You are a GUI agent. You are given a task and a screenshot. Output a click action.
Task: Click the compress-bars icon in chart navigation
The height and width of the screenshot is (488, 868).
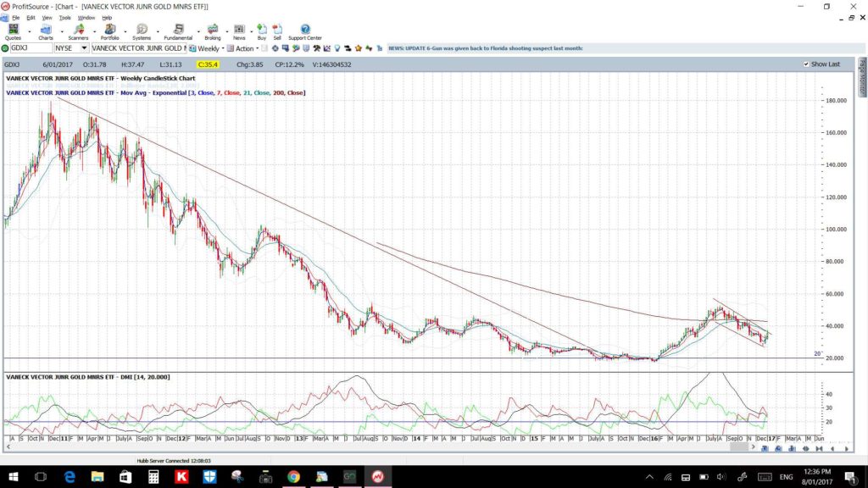pos(820,449)
